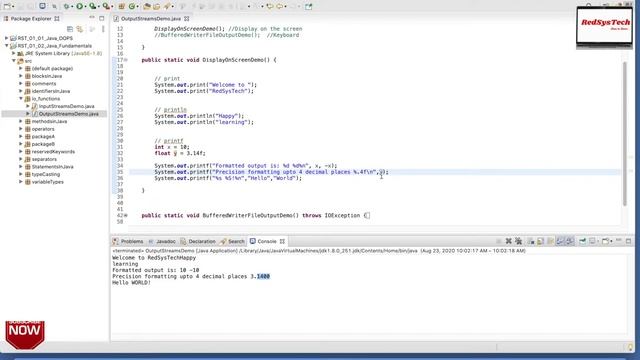Click code line with float y = 3.14f
Image resolution: width=640 pixels, height=360 pixels.
point(180,153)
